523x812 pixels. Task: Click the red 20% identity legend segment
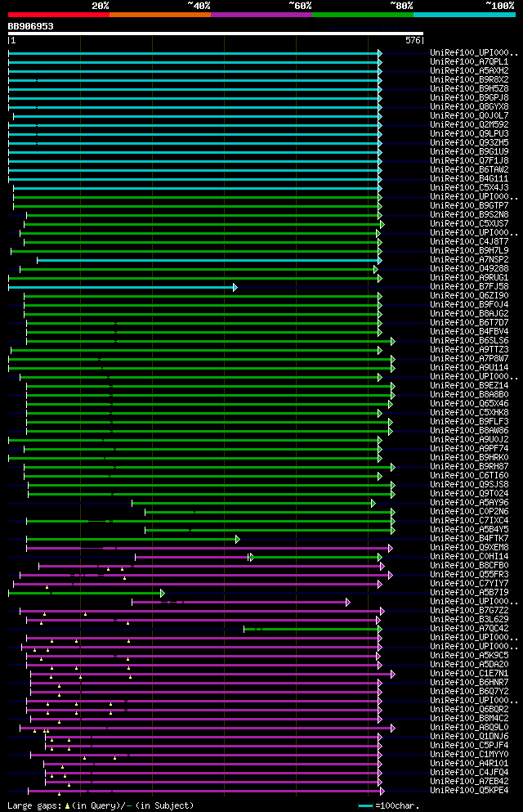click(59, 15)
